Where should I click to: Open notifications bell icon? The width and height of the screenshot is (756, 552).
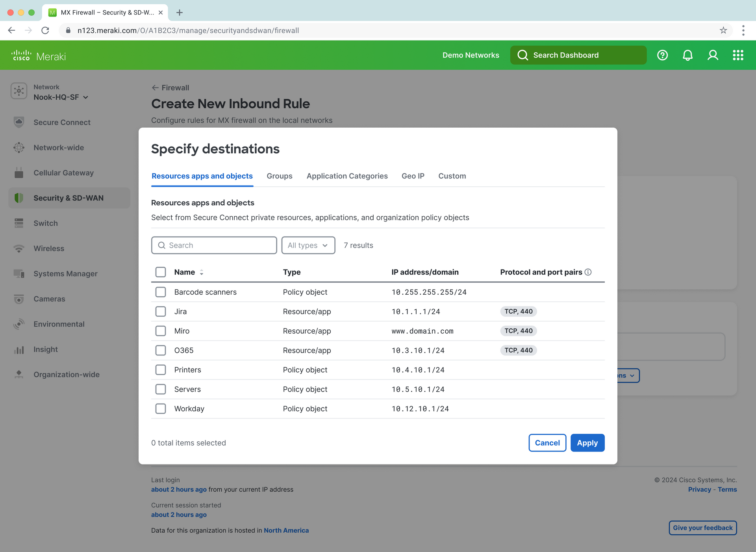point(687,55)
